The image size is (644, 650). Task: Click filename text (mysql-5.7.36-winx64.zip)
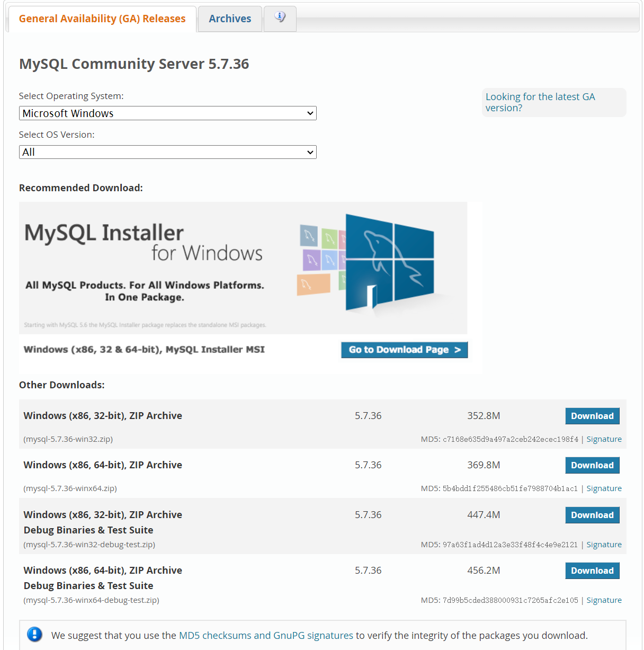pos(70,488)
